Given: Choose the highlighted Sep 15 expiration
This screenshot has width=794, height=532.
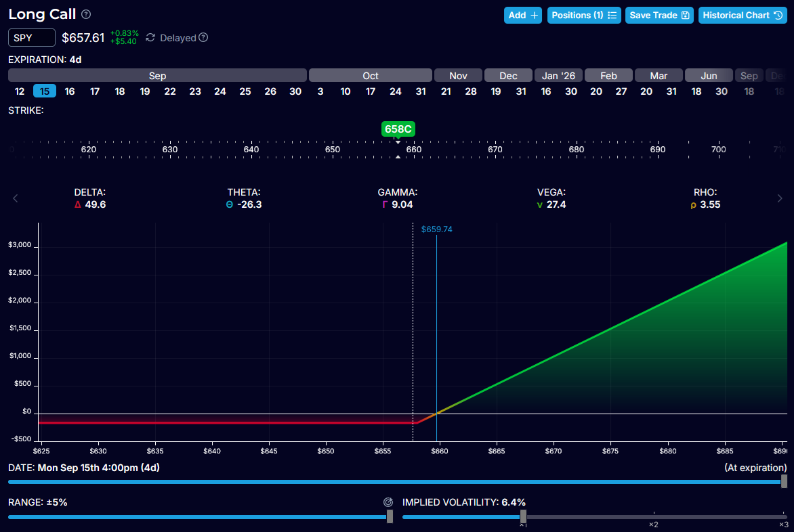Looking at the screenshot, I should [x=45, y=91].
